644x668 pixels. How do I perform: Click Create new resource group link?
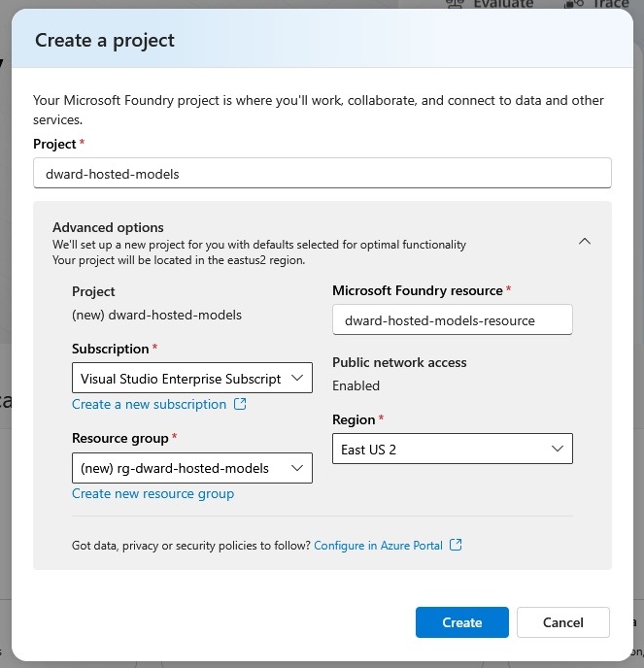coord(153,494)
